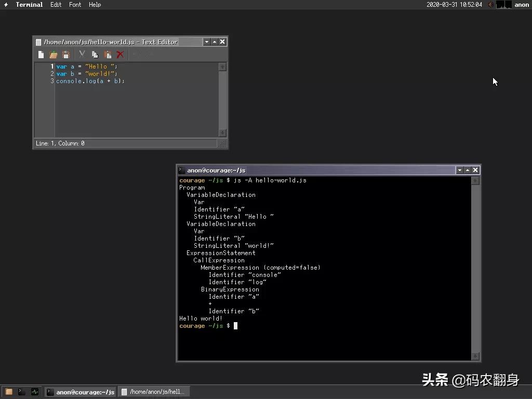Image resolution: width=532 pixels, height=399 pixels.
Task: Switch to the anon@courage:~/js taskbar entry
Action: tap(81, 391)
